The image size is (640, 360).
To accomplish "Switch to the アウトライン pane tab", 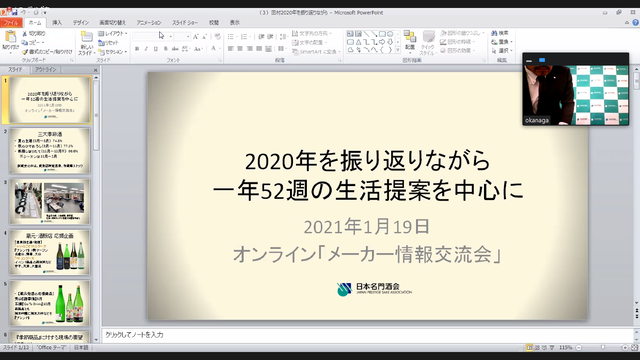I will (x=45, y=70).
